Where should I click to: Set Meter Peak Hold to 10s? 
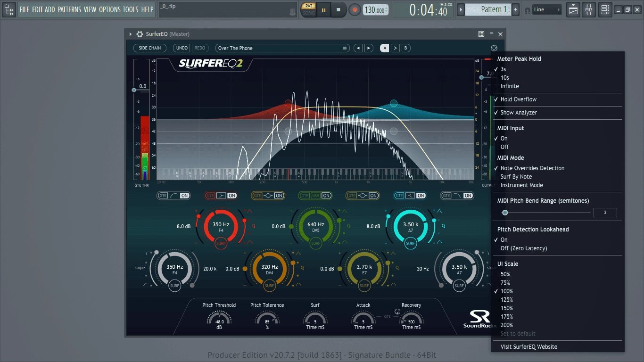click(x=558, y=78)
